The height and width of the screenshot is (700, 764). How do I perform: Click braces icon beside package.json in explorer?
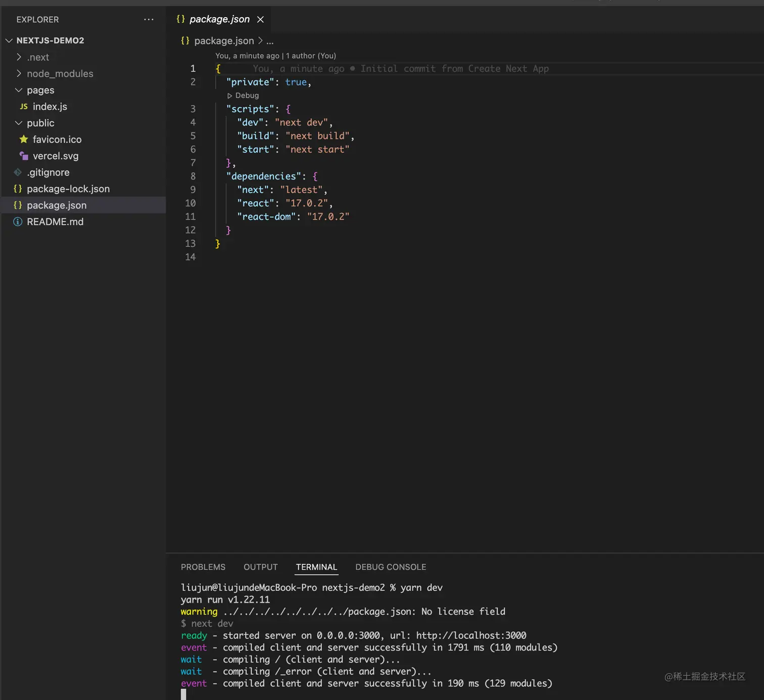click(18, 205)
